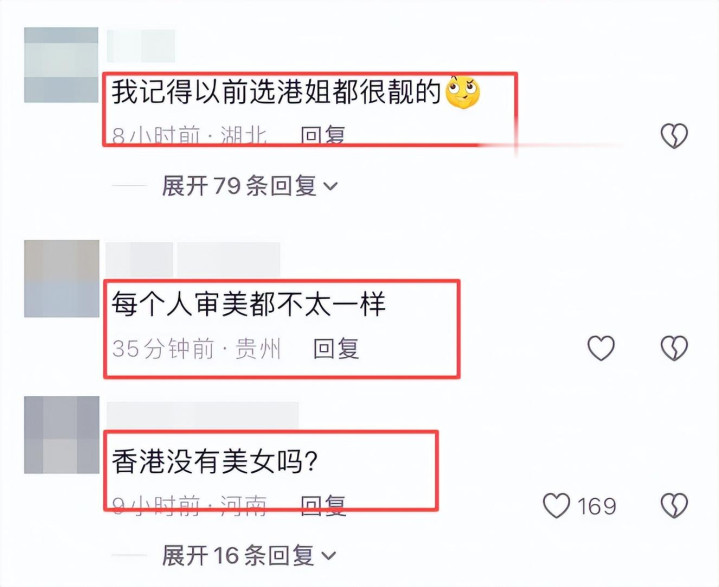This screenshot has width=719, height=587.
Task: Expand 79 replies chevron
Action: click(x=331, y=186)
